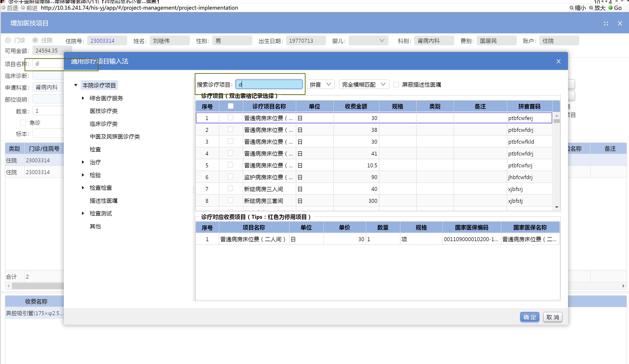Expand the 综合医疗服务 tree node
The image size is (629, 364).
click(83, 98)
